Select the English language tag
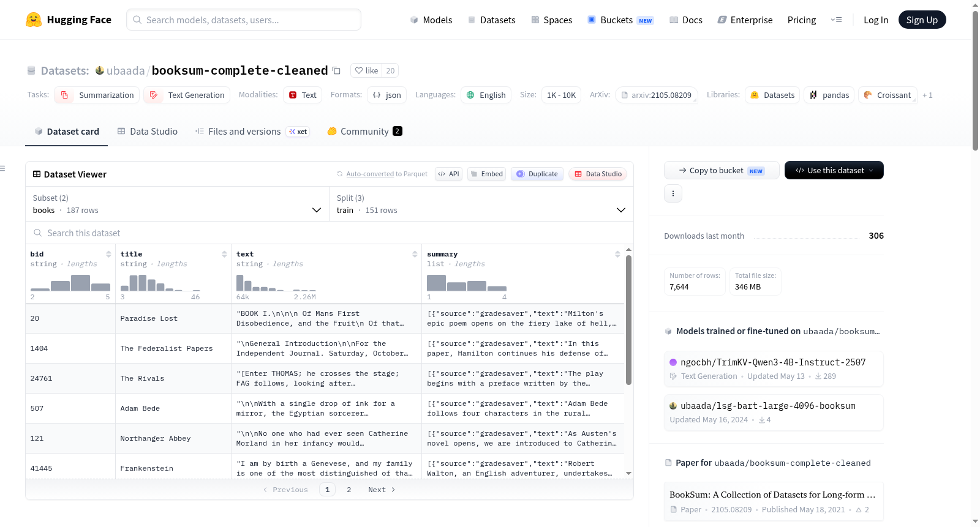980x527 pixels. coord(486,95)
